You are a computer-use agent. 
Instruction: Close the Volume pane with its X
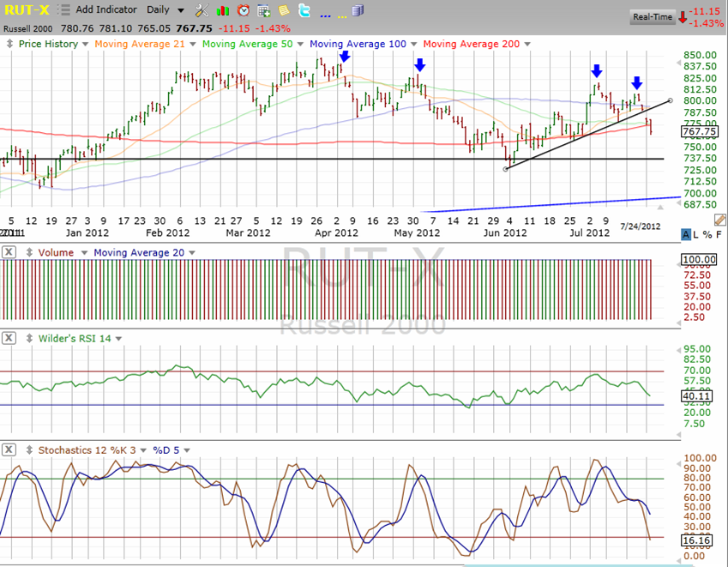(x=9, y=252)
